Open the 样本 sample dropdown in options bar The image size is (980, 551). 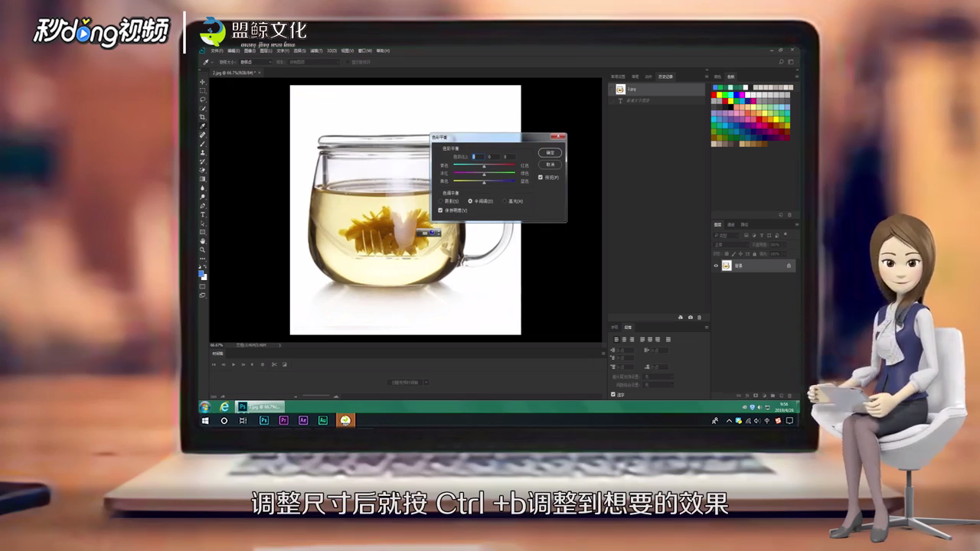[314, 62]
